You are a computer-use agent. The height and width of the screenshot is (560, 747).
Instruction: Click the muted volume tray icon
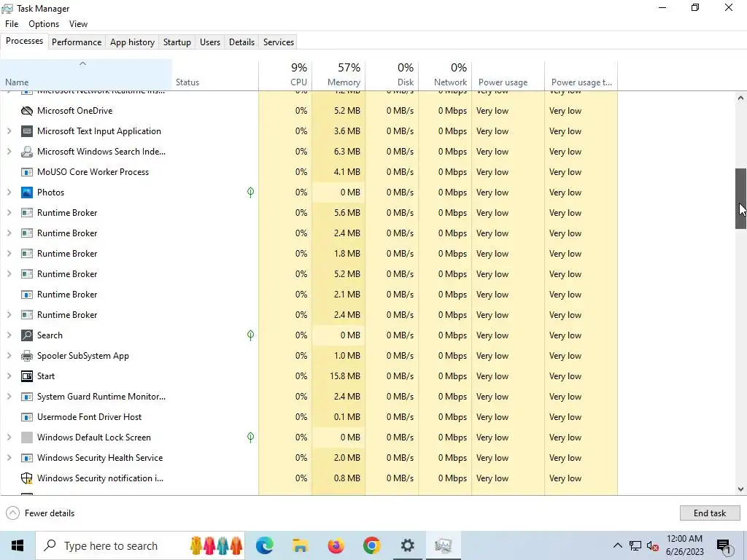(653, 545)
